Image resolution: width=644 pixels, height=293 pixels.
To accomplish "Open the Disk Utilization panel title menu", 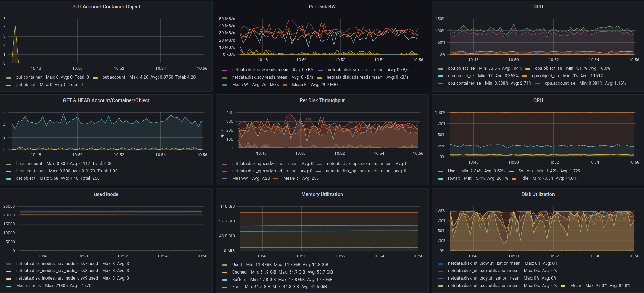I will pyautogui.click(x=538, y=194).
